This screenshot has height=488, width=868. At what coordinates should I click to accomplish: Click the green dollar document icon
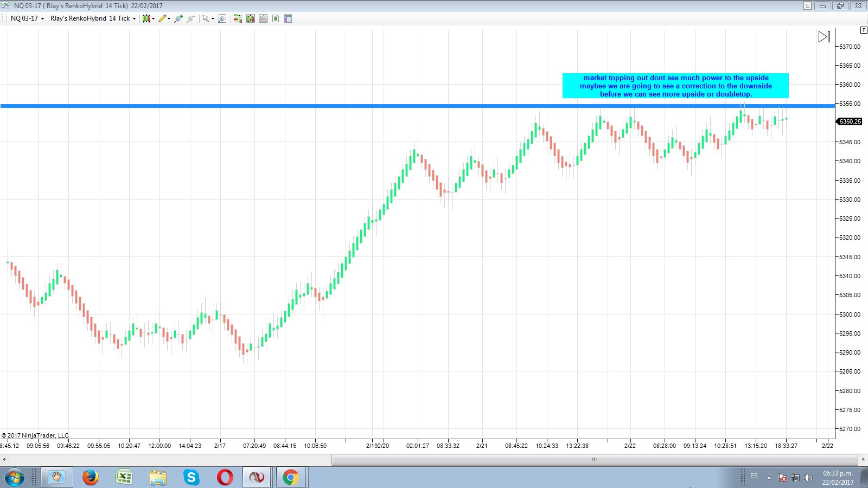(x=276, y=18)
